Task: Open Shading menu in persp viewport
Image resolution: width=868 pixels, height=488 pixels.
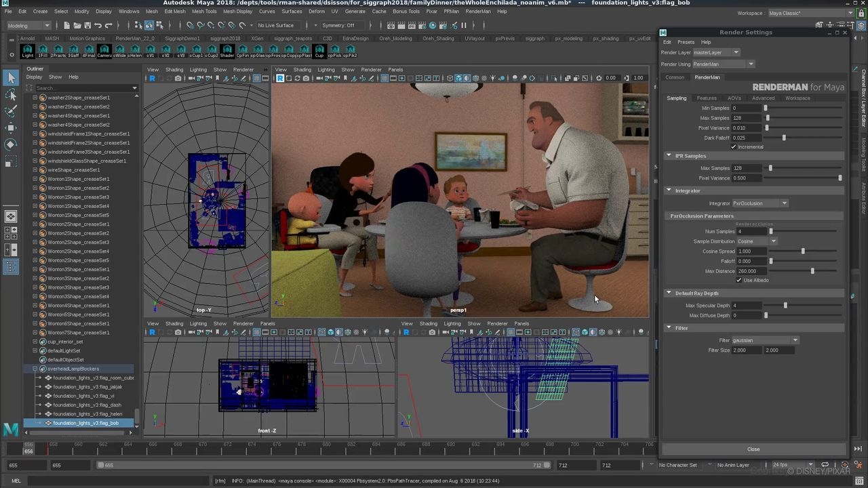Action: pyautogui.click(x=302, y=70)
